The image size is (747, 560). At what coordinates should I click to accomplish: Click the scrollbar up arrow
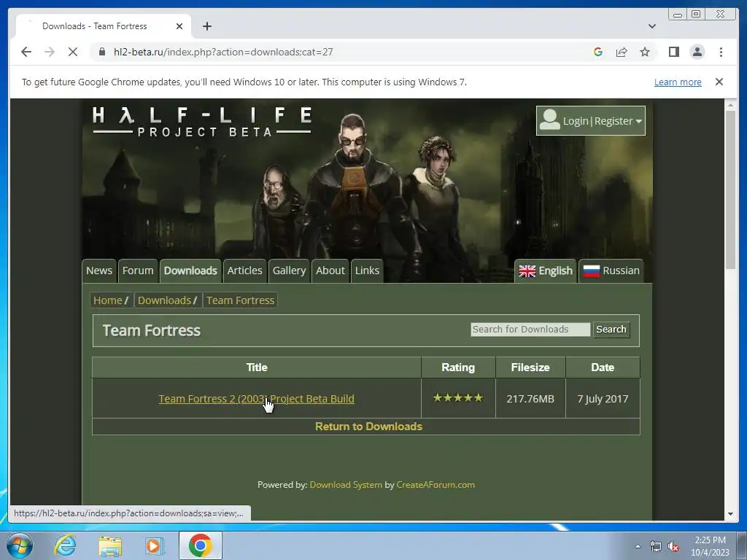tap(730, 104)
